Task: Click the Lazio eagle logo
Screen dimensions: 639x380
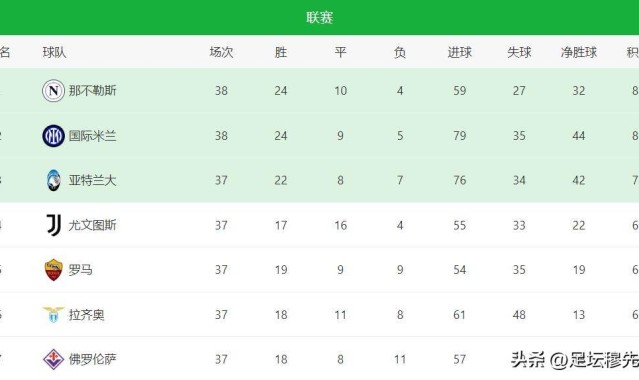Action: [53, 315]
